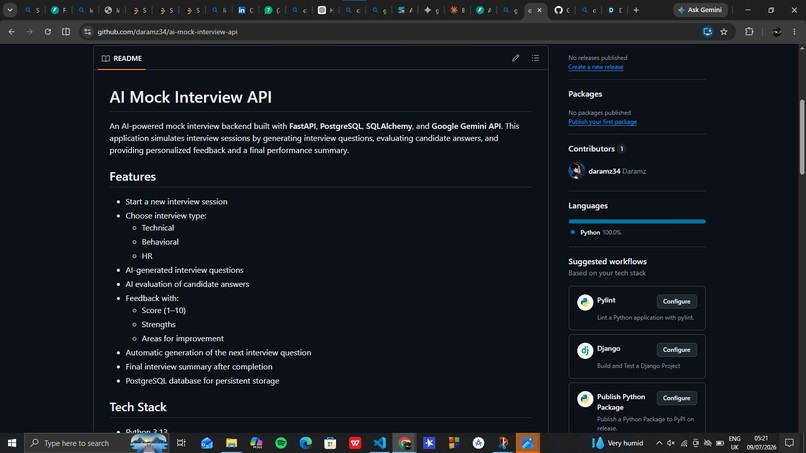Click 'PostgreSQL database for persistent storage' text
The image size is (806, 453).
click(x=202, y=381)
